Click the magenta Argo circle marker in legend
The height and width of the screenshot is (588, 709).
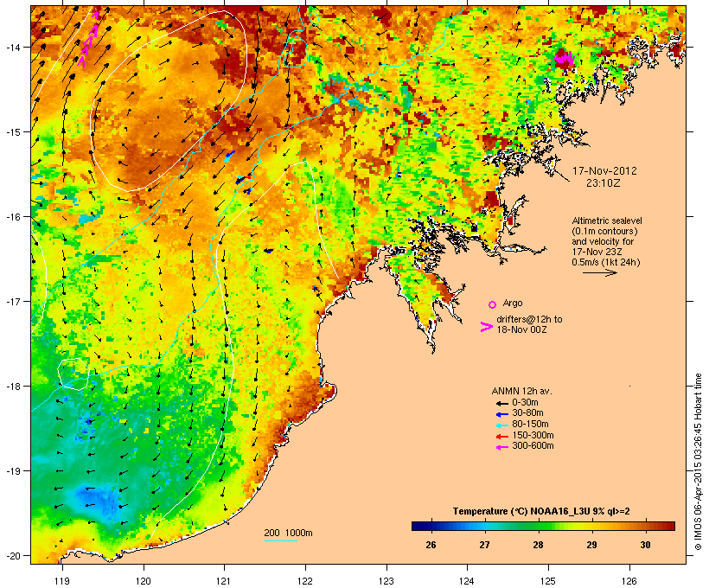[x=493, y=304]
